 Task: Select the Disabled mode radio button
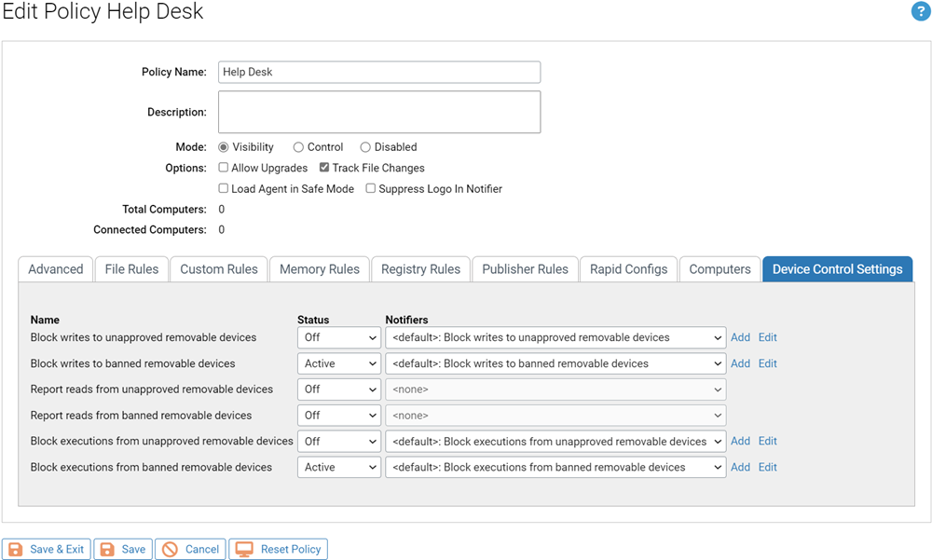[364, 146]
